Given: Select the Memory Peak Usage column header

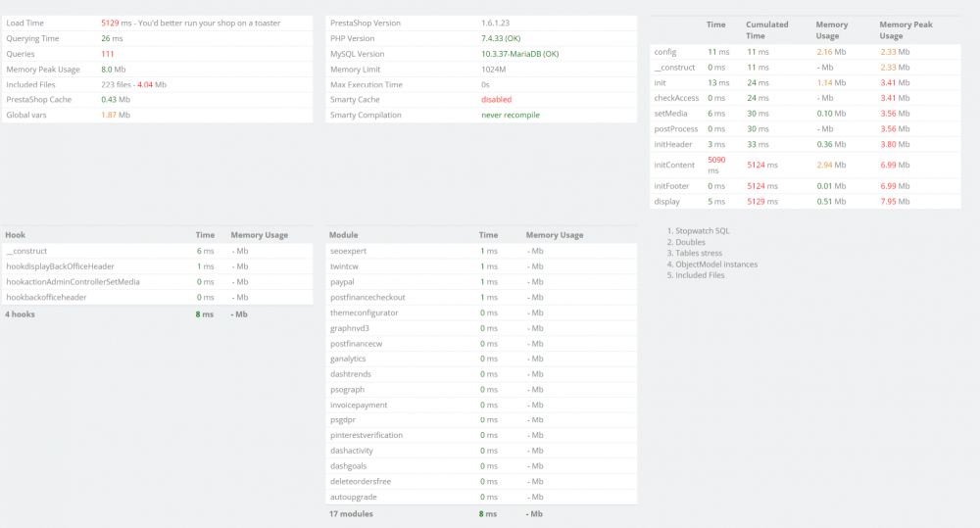Looking at the screenshot, I should click(x=906, y=30).
